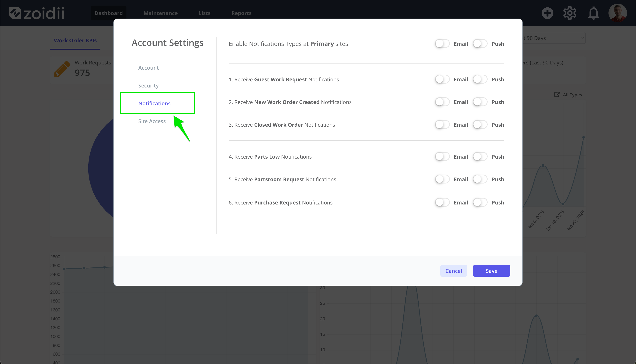The image size is (636, 364).
Task: Toggle Email for Primary sites notifications
Action: tap(442, 44)
